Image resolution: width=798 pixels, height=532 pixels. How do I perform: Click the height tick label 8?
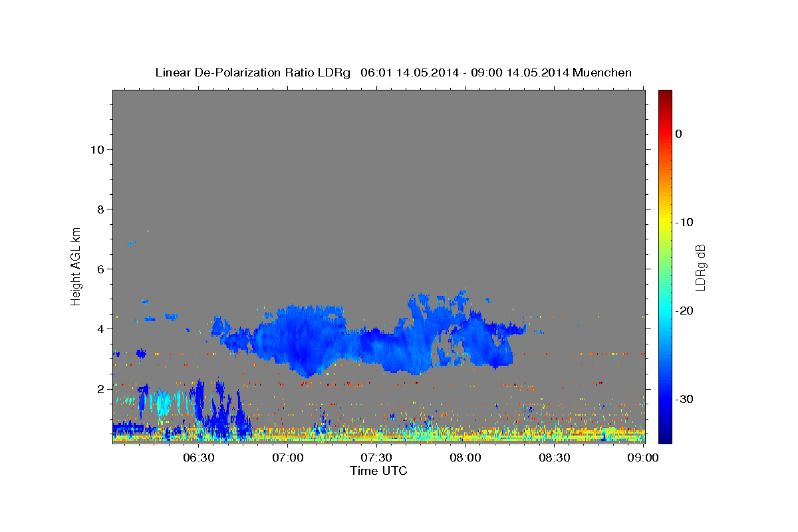100,209
